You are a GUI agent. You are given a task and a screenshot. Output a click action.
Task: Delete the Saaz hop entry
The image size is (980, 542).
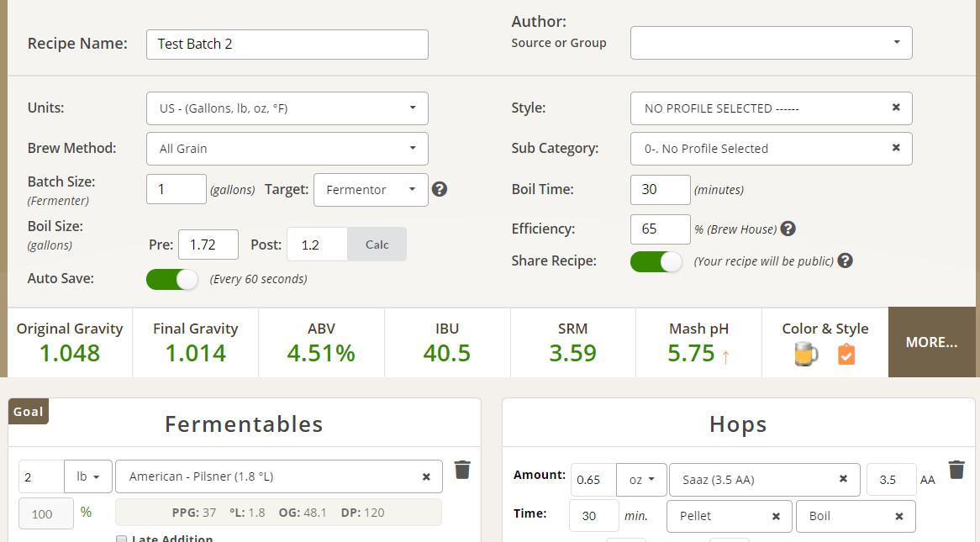[956, 470]
